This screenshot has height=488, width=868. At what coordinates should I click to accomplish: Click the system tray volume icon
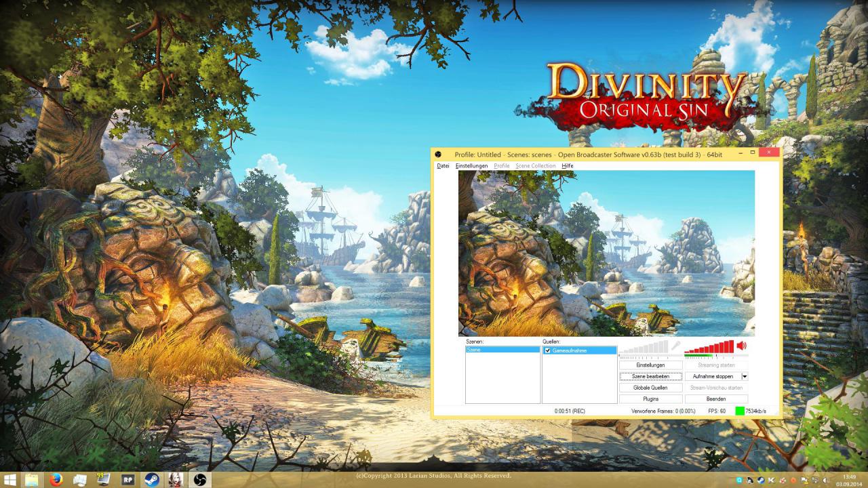click(825, 480)
